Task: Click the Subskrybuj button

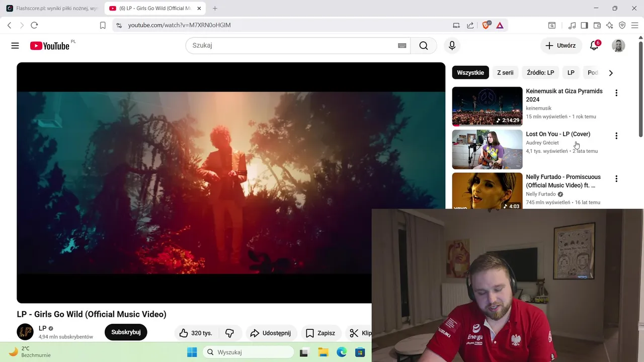Action: 126,332
